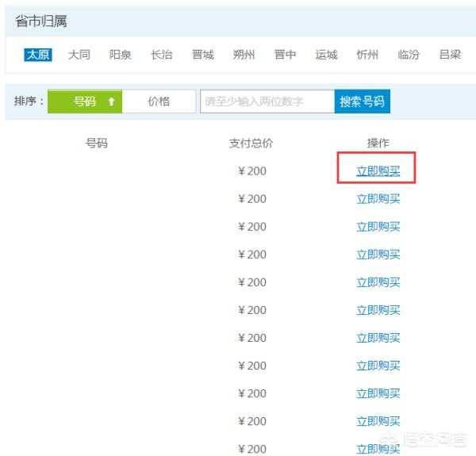Click the upward sort arrow icon
Viewport: 476px width, 456px height.
tap(111, 102)
